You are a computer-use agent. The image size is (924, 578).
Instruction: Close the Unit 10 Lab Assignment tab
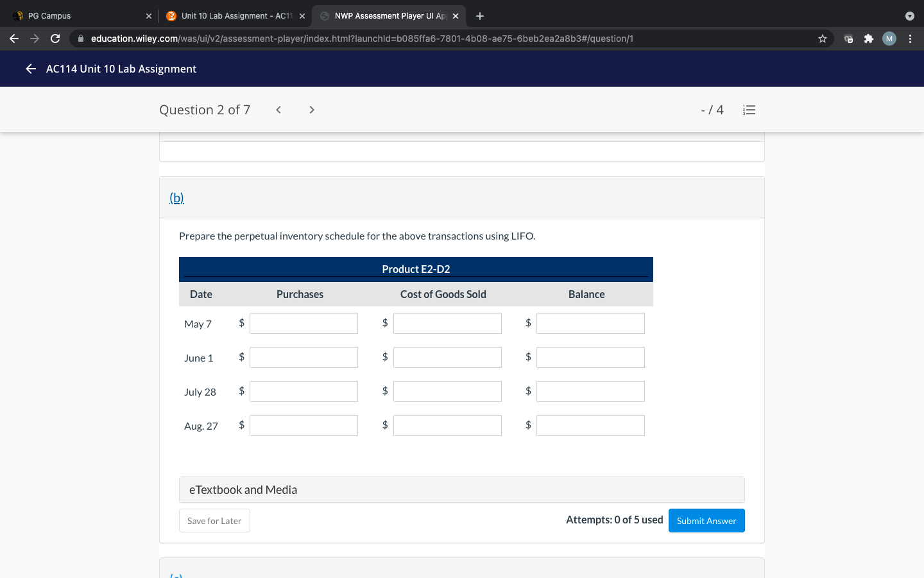point(302,16)
